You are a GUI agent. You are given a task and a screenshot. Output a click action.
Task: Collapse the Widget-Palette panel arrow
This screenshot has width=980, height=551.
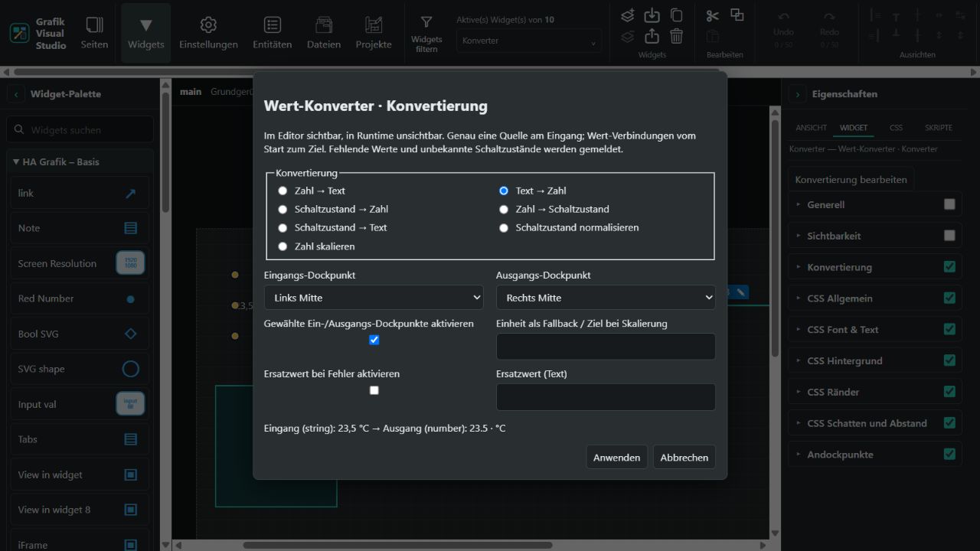(17, 94)
